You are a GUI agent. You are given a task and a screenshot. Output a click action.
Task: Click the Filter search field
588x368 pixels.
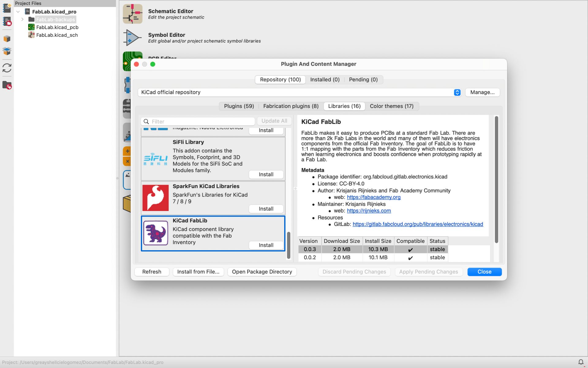(202, 121)
